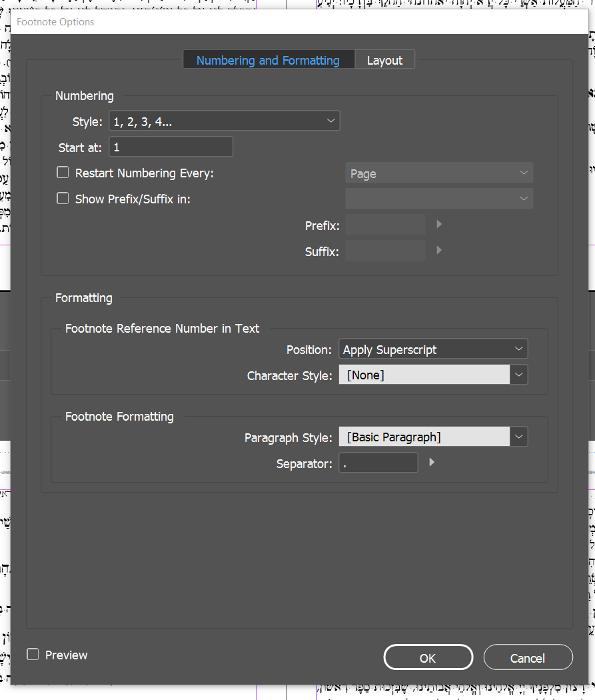Enable Restart Numbering Every checkbox
The width and height of the screenshot is (595, 700).
coord(63,173)
